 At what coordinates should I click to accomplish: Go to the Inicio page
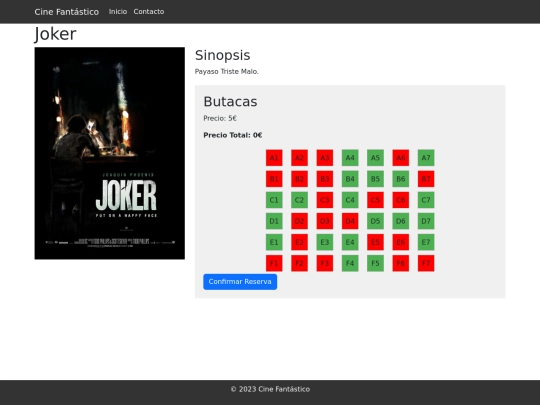(x=118, y=12)
